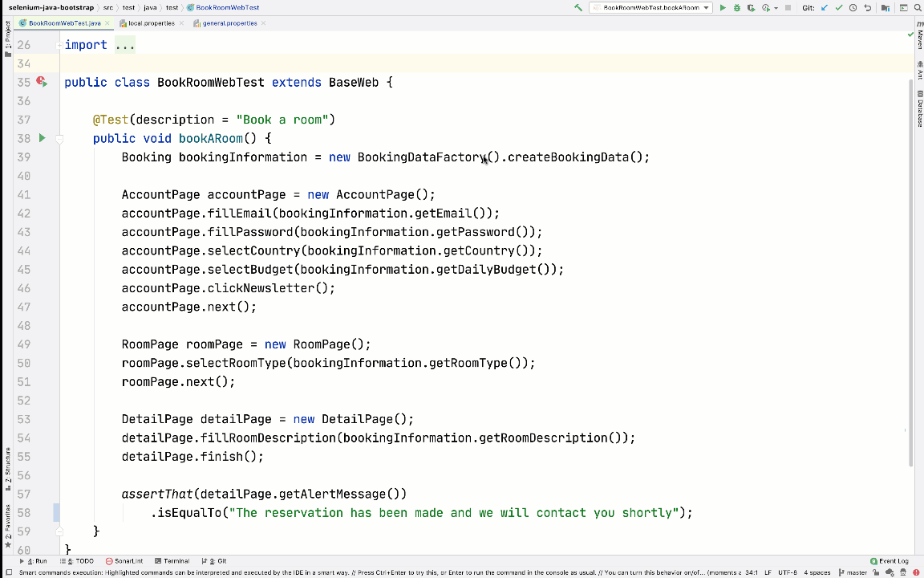Toggle read-only lock icon in status bar
Screen dimensions: 924x578
877,572
